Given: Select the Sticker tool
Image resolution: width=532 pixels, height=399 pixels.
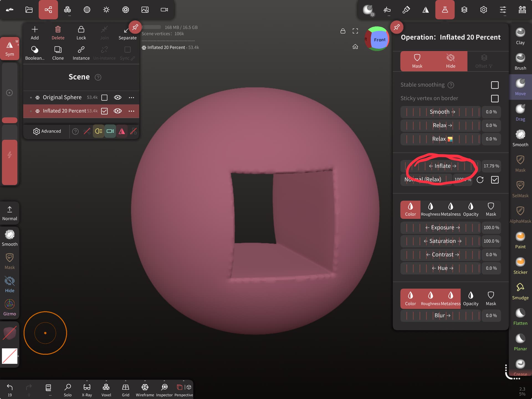Looking at the screenshot, I should point(520,266).
